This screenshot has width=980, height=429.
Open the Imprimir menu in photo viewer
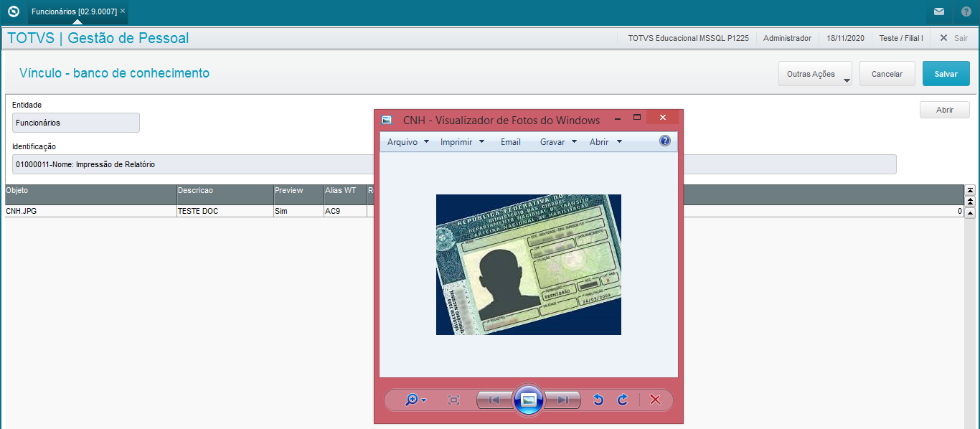point(462,142)
